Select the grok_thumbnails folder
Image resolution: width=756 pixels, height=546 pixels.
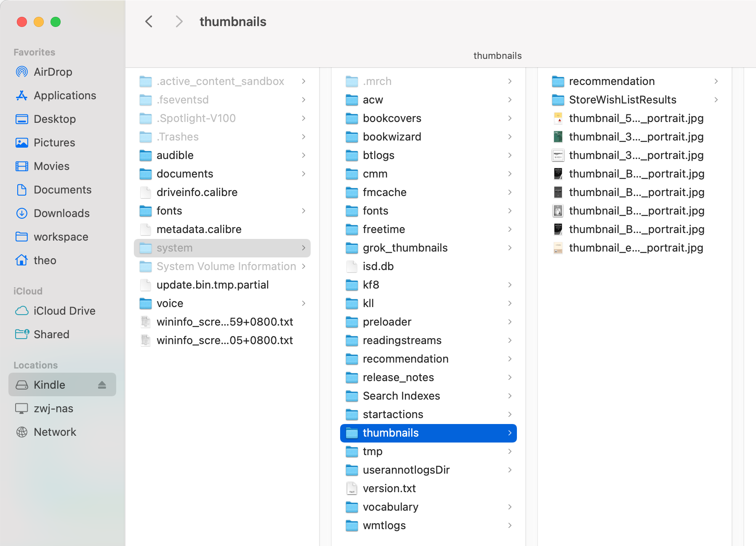click(405, 248)
